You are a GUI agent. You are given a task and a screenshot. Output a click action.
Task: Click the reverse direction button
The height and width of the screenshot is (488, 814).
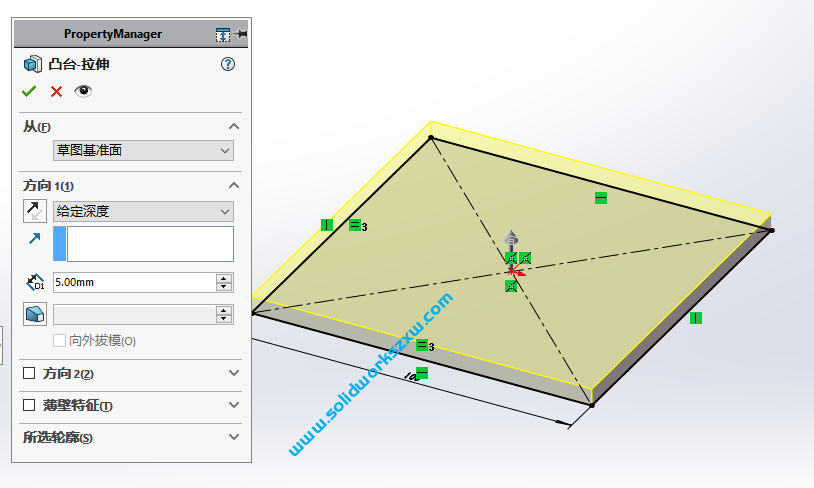(x=35, y=211)
